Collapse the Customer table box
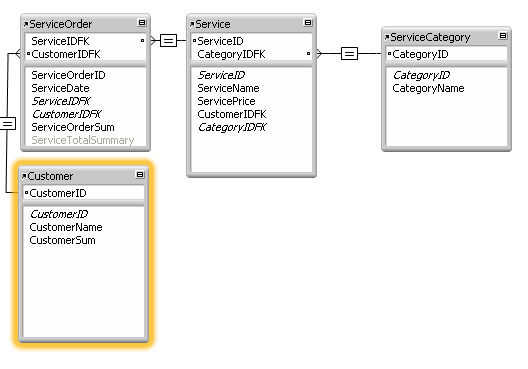Image resolution: width=528 pixels, height=369 pixels. pyautogui.click(x=140, y=174)
